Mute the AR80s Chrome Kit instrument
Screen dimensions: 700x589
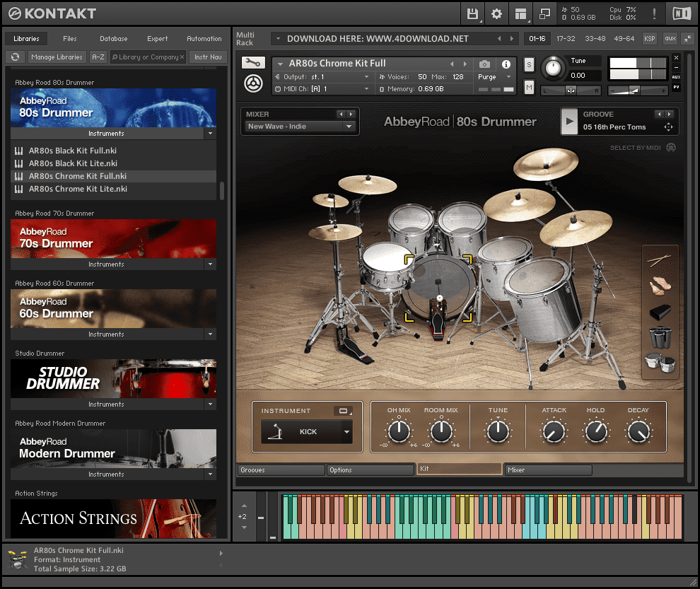pos(529,87)
